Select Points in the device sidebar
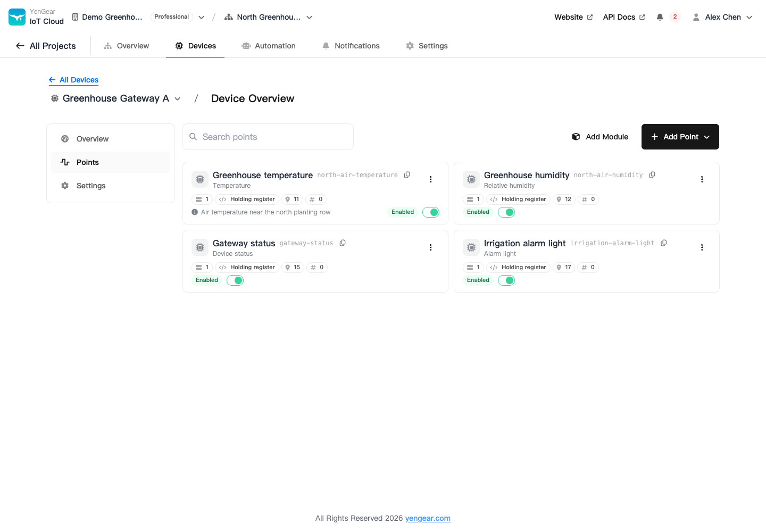This screenshot has width=766, height=532. coord(111,162)
